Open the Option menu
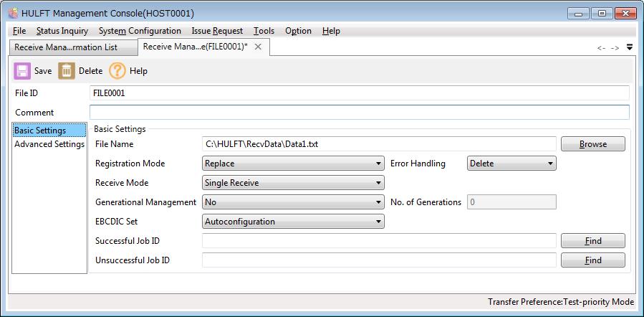Viewport: 644px width, 317px height. tap(298, 31)
